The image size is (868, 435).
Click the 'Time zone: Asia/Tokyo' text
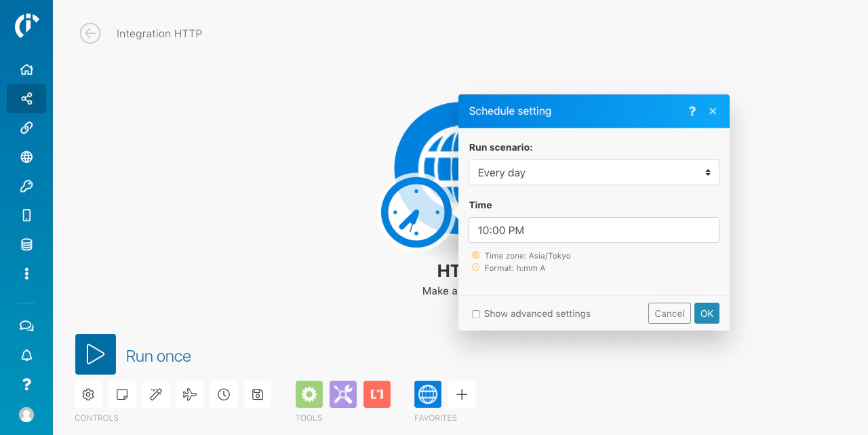coord(528,256)
